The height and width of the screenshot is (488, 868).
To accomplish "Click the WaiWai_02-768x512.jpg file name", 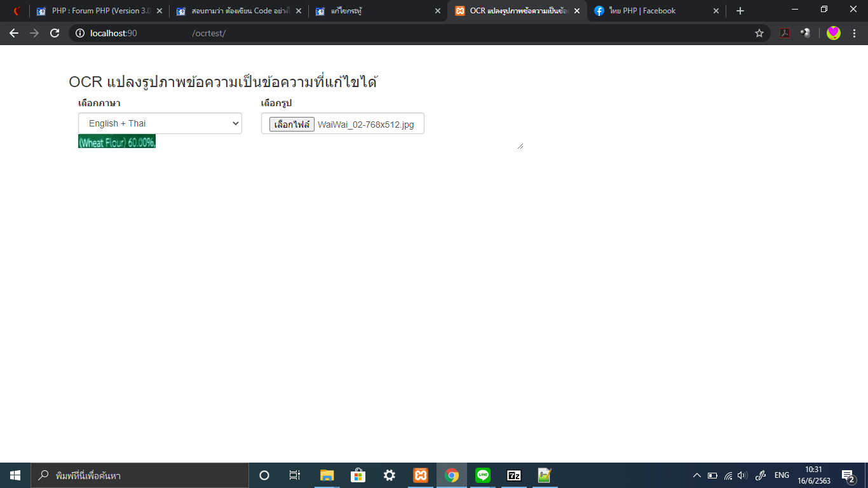I will point(366,125).
